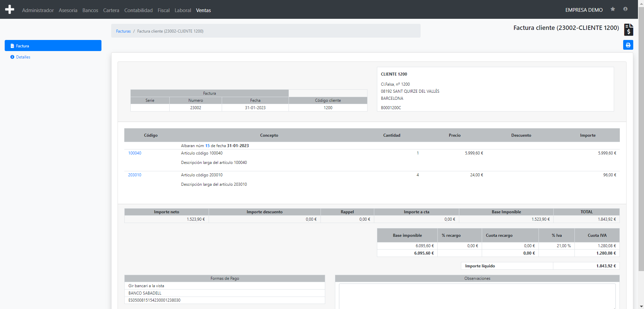Click the tax ID B0001200C
This screenshot has width=644, height=309.
point(391,108)
